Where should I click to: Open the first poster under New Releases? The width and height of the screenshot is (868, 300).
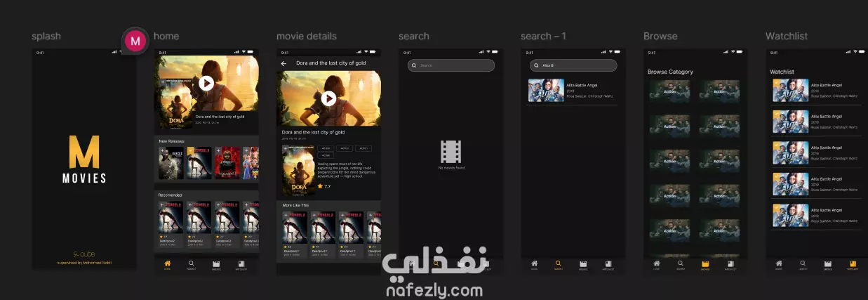pyautogui.click(x=171, y=163)
